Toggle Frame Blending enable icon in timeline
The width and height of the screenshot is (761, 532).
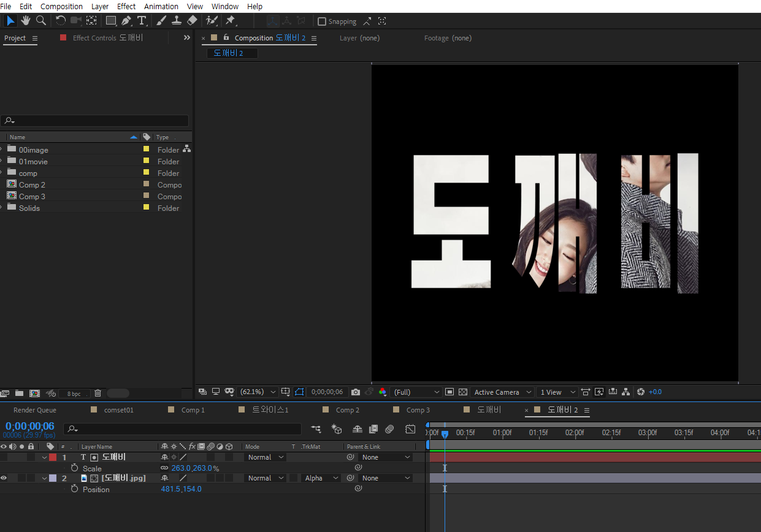pos(373,429)
